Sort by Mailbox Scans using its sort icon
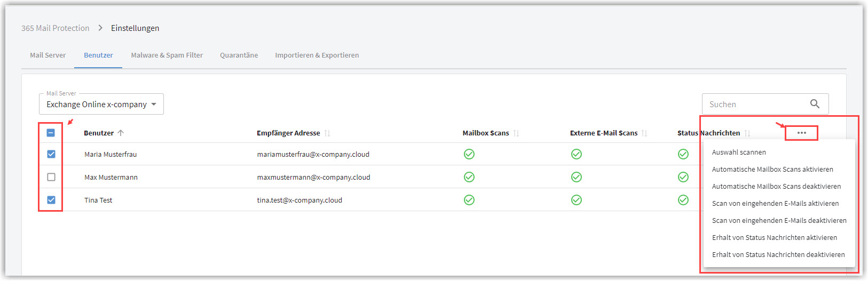The height and width of the screenshot is (281, 868). [x=516, y=133]
